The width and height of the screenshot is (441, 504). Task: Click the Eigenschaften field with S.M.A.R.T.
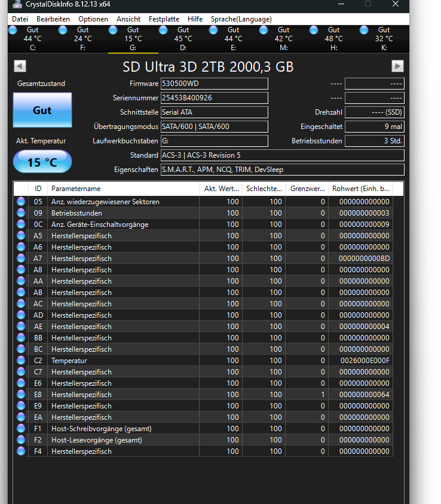[283, 170]
